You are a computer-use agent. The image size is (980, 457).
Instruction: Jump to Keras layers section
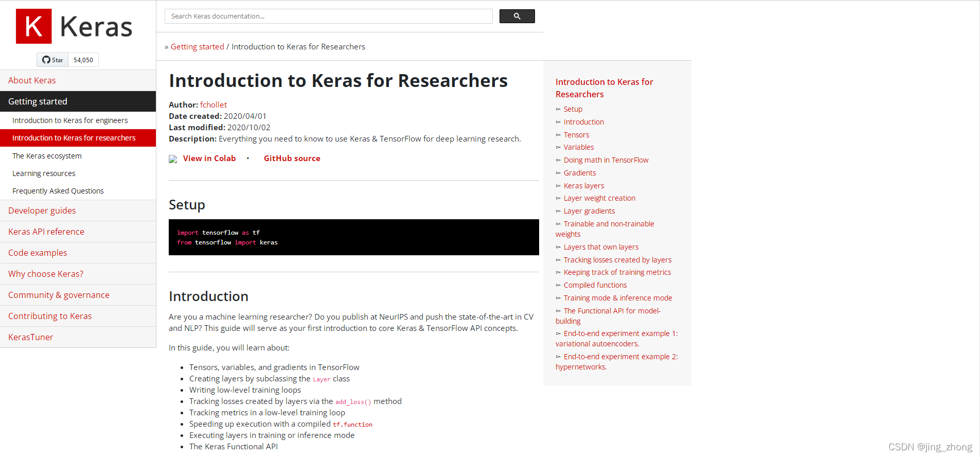(584, 186)
